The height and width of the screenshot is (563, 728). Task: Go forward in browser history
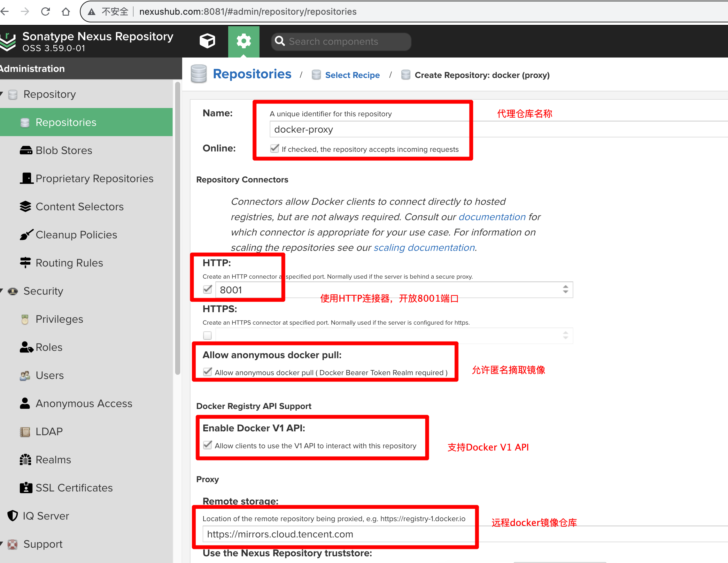(x=25, y=12)
